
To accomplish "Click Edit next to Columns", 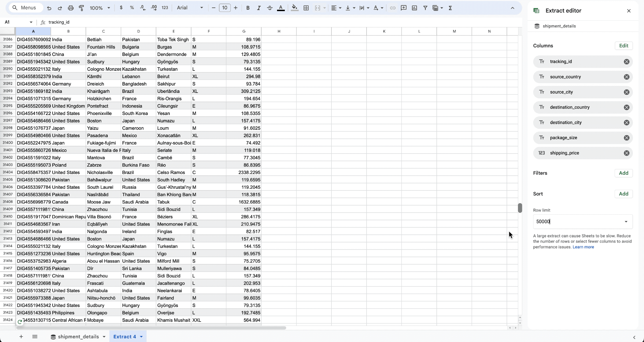I will (x=624, y=46).
